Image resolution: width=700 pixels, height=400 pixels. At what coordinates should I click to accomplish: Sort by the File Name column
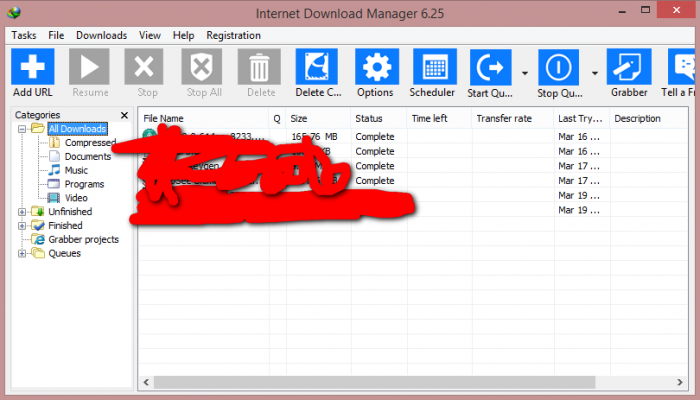[203, 119]
